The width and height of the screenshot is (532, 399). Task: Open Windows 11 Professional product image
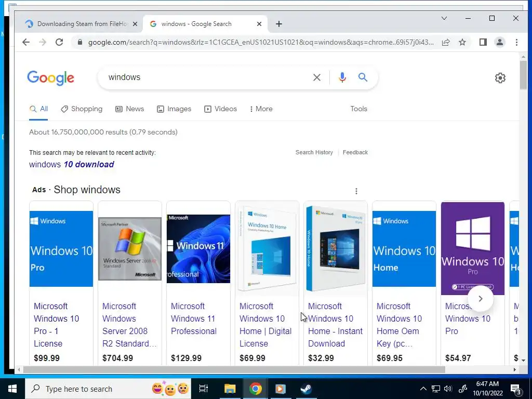pos(198,249)
